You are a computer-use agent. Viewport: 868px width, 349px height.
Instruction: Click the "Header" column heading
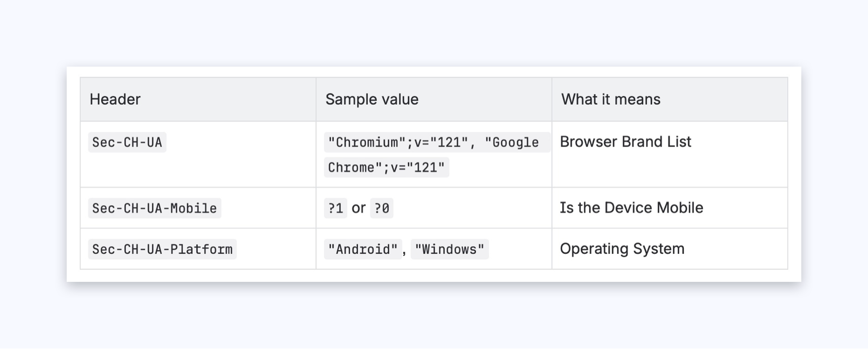[x=115, y=99]
